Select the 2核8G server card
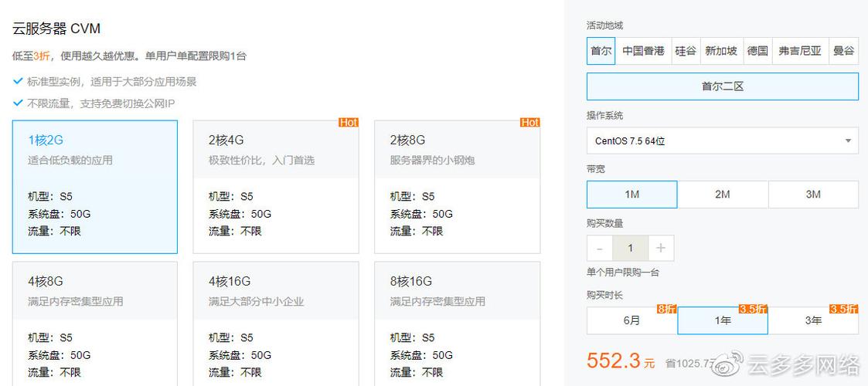 tap(458, 187)
